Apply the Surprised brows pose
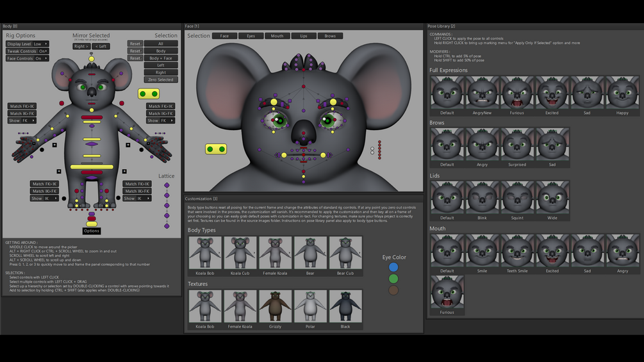Screen dimensions: 644x362 click(x=516, y=144)
